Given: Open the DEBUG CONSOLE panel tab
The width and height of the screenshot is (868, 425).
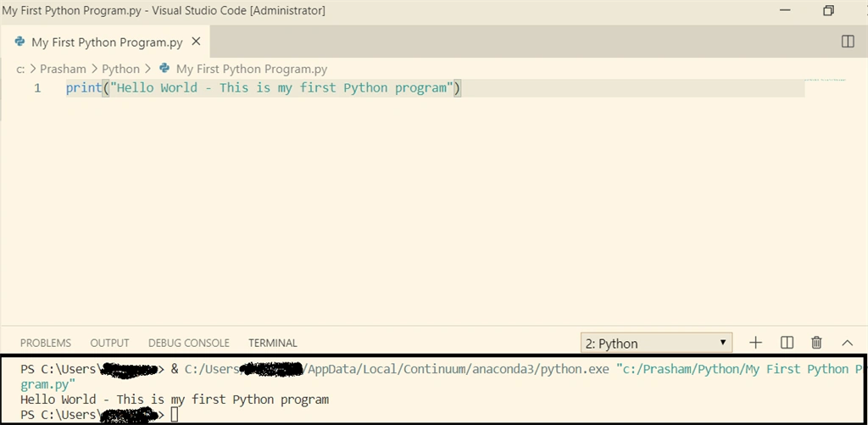Looking at the screenshot, I should click(189, 343).
